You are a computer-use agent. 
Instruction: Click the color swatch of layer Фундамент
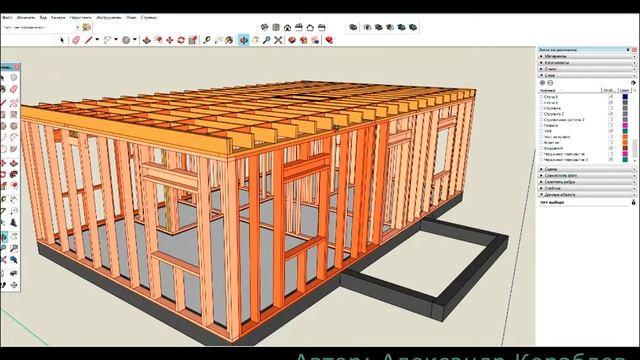click(625, 149)
